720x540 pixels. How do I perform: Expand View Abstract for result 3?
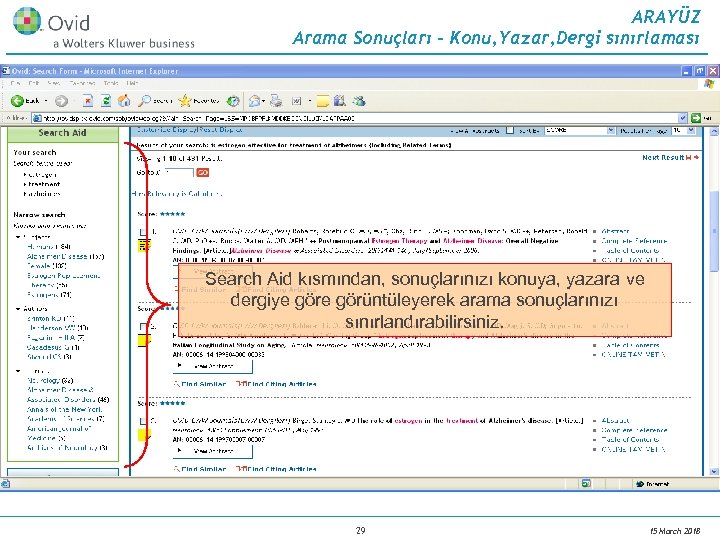tap(213, 451)
